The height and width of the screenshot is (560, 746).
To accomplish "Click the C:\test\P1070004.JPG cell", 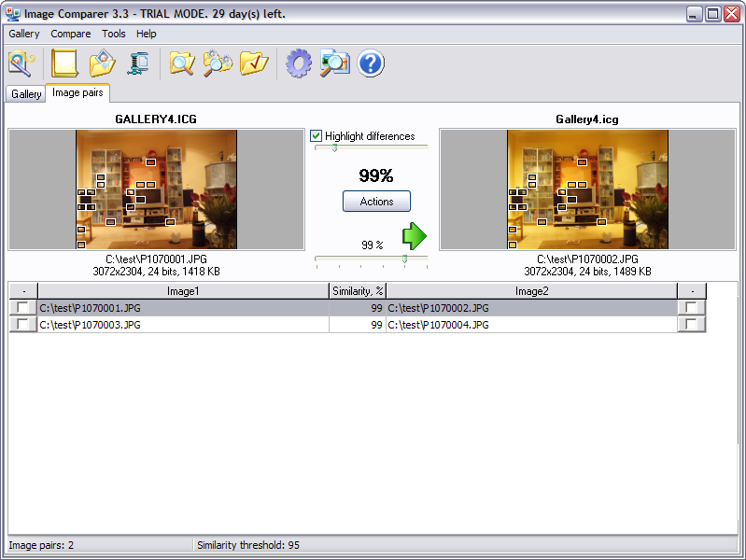I will pyautogui.click(x=531, y=325).
